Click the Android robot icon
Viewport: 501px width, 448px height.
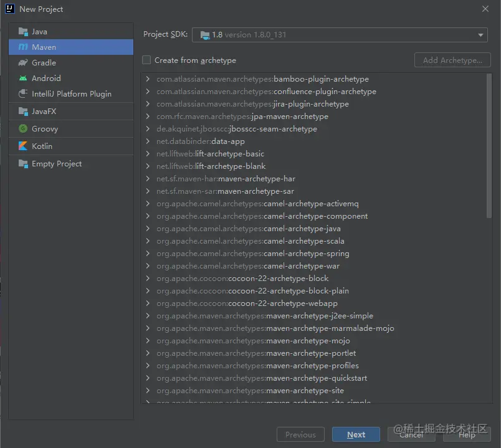pyautogui.click(x=23, y=79)
